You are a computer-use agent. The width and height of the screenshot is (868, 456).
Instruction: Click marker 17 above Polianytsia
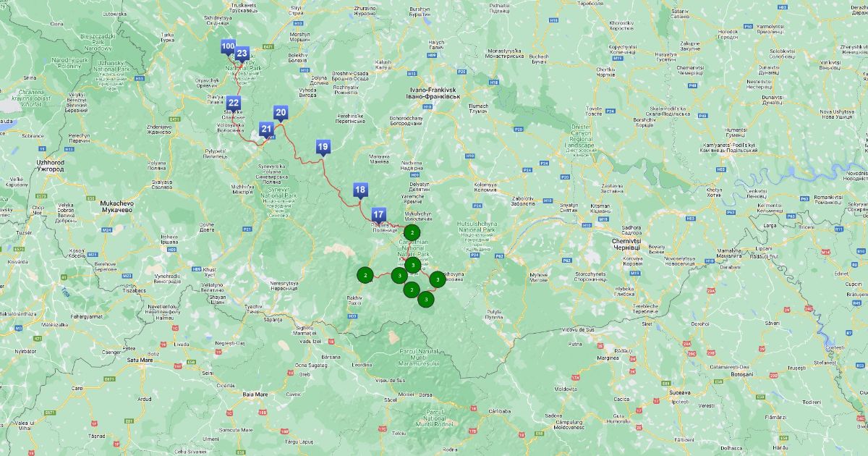(378, 214)
